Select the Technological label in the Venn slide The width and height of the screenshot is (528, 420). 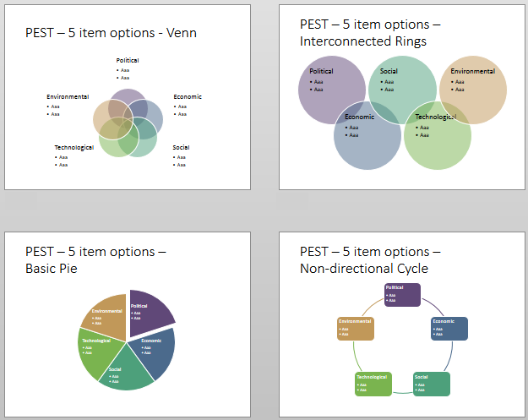point(73,147)
